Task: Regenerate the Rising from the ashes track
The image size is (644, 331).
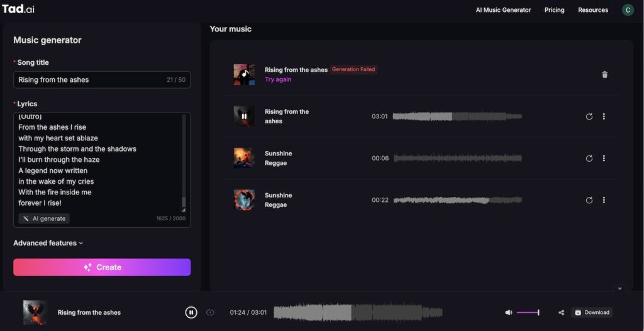Action: (x=589, y=116)
